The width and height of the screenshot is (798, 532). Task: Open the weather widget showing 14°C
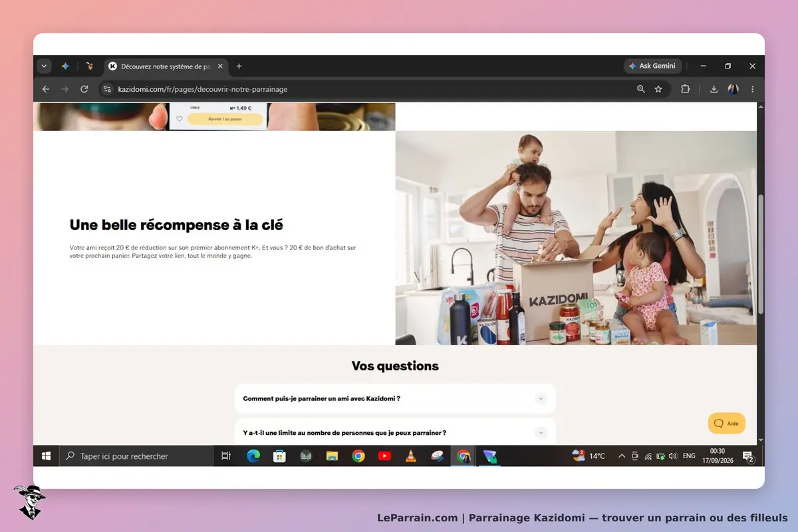tap(589, 456)
